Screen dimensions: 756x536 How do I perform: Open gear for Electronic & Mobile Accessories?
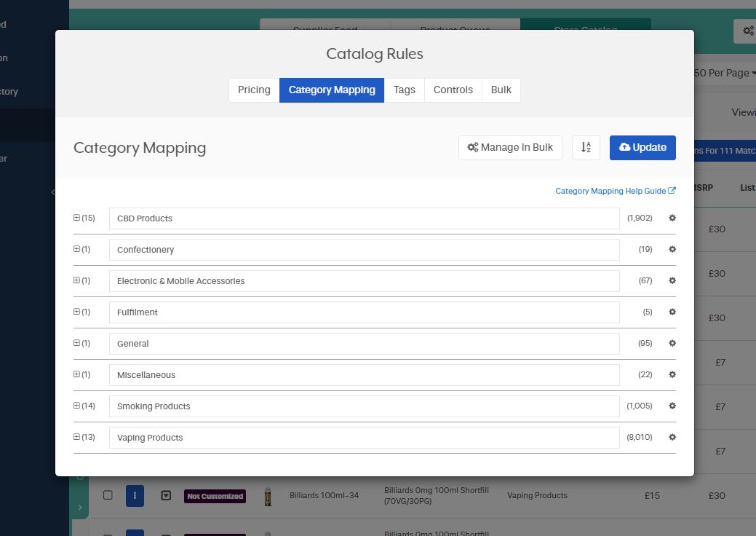pyautogui.click(x=672, y=281)
